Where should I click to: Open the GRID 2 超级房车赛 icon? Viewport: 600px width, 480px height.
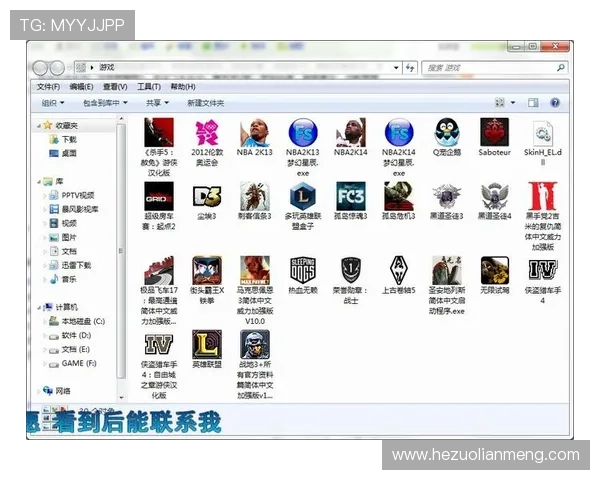[x=159, y=196]
